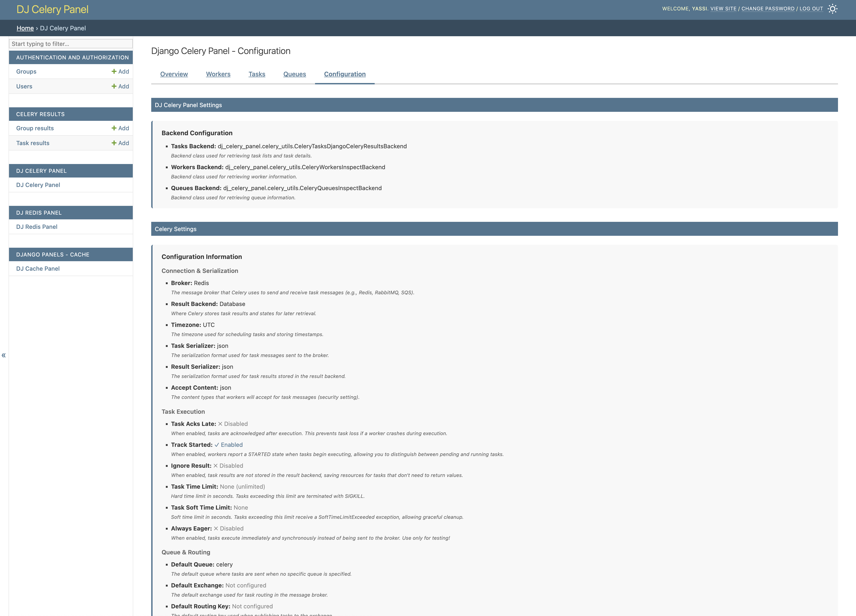
Task: Click the Change Password link
Action: (768, 9)
